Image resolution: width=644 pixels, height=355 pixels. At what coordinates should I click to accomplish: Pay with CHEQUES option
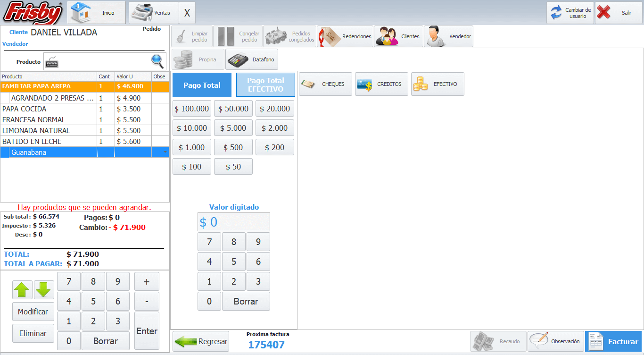pos(325,84)
